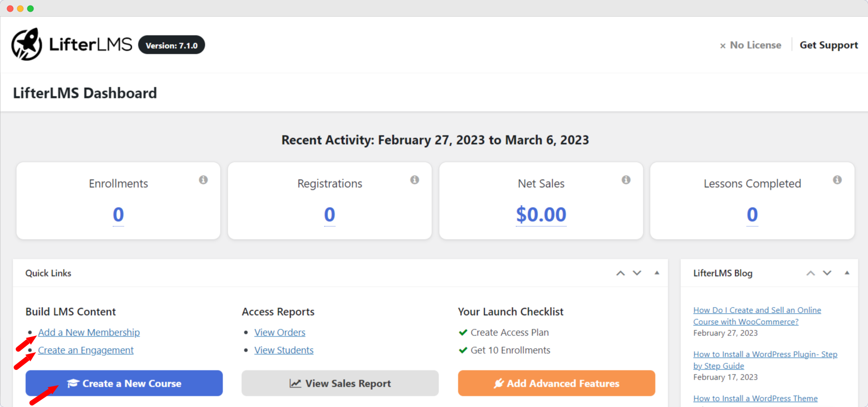Open Lessons Completed info icon
The height and width of the screenshot is (407, 868).
(838, 180)
